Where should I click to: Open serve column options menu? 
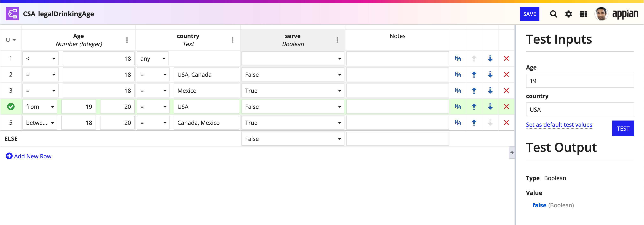[337, 40]
